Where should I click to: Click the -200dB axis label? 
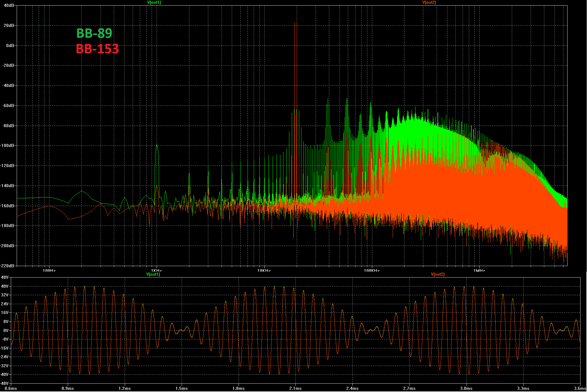[7, 246]
